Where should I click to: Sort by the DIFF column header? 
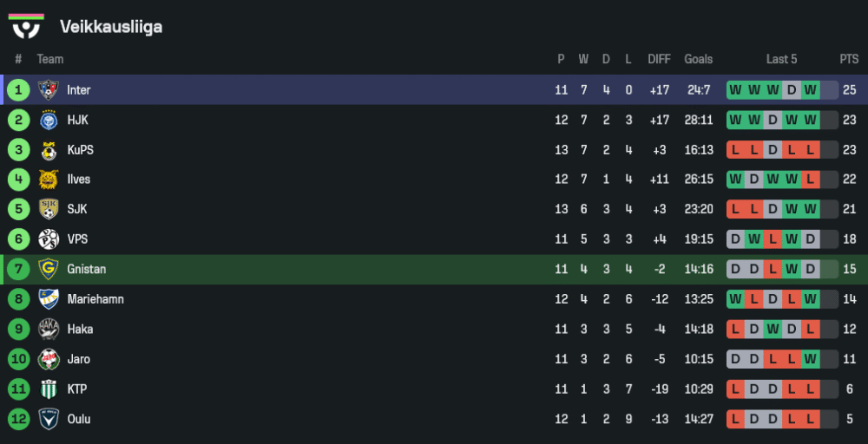click(659, 59)
